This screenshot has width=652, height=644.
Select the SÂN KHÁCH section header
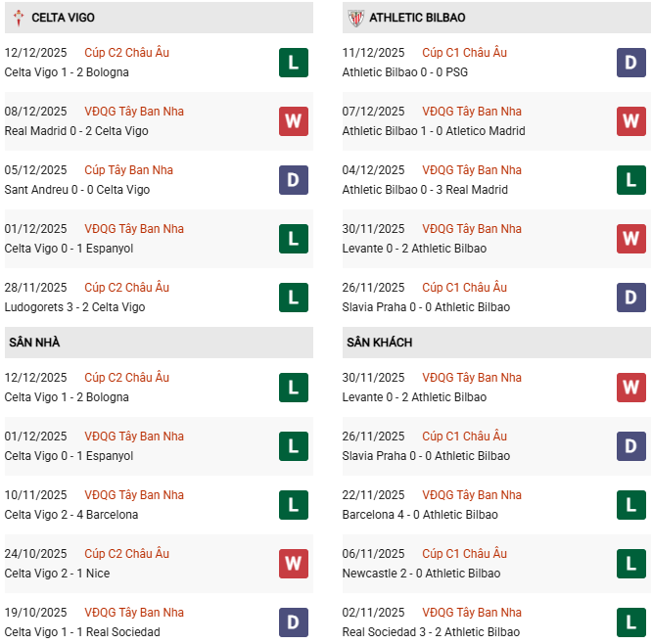379,343
